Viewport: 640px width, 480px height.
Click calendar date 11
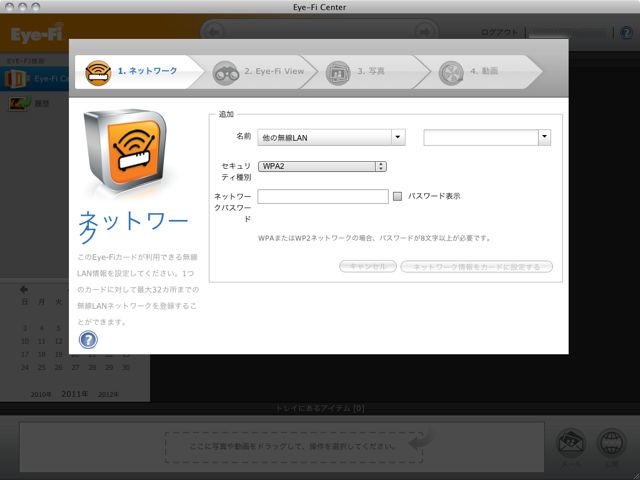click(42, 341)
